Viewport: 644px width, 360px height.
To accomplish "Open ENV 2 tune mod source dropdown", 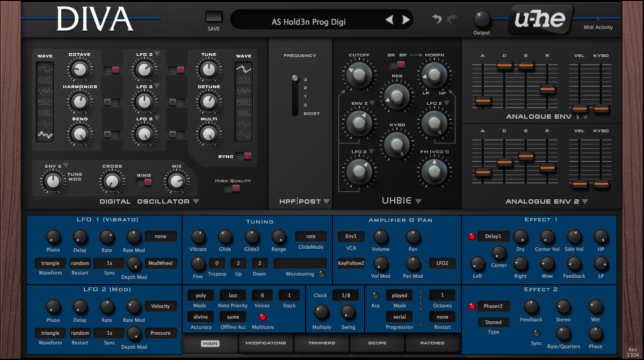I will pos(66,165).
